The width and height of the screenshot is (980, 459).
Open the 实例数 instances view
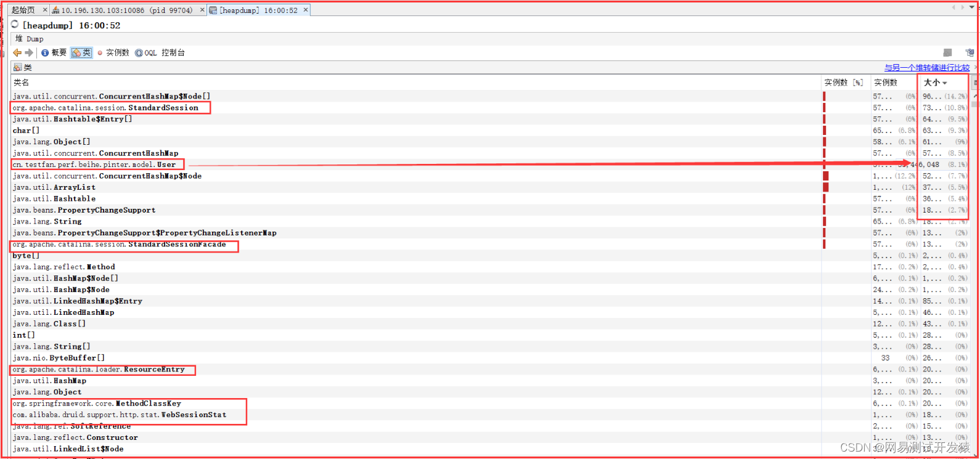click(113, 53)
